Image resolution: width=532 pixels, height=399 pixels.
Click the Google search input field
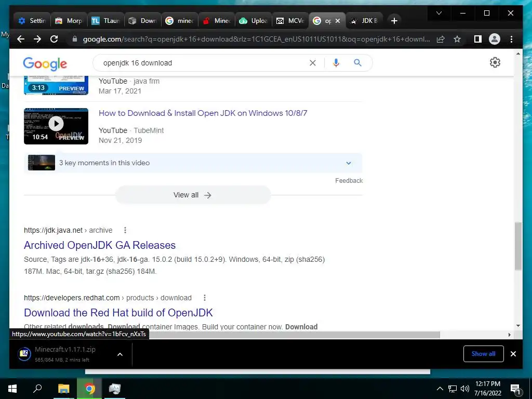pos(204,63)
